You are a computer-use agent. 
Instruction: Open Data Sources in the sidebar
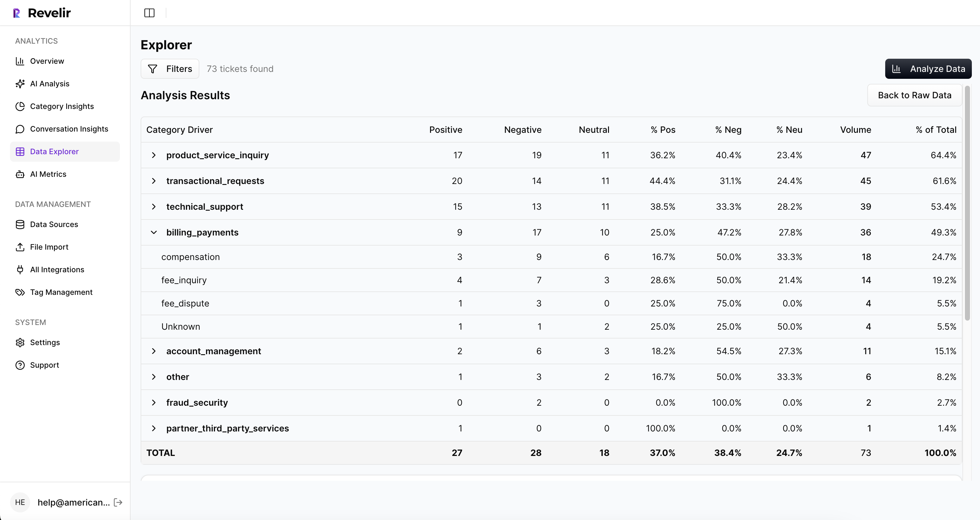pyautogui.click(x=54, y=225)
